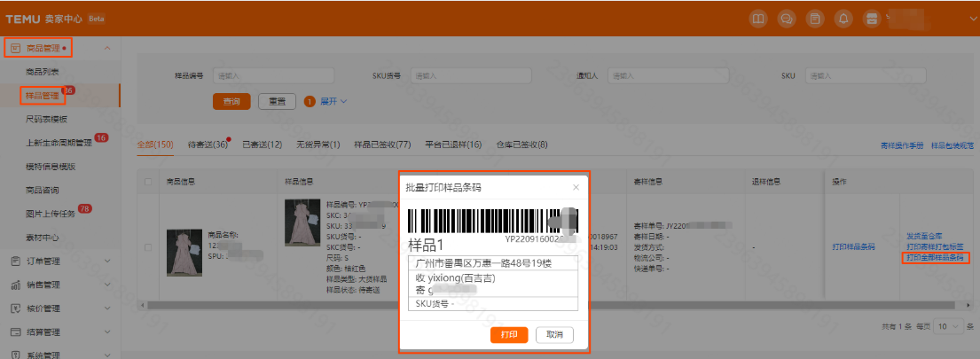Select address text 广州市番禺区万惠一路48号19楼
This screenshot has height=359, width=980.
[x=484, y=263]
